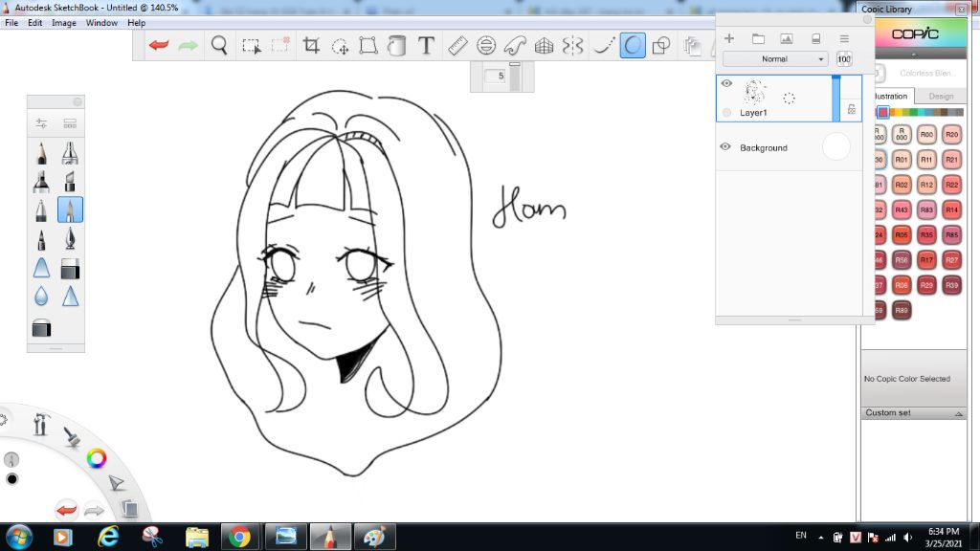Open the Window menu
Image resolution: width=980 pixels, height=551 pixels.
[x=101, y=23]
